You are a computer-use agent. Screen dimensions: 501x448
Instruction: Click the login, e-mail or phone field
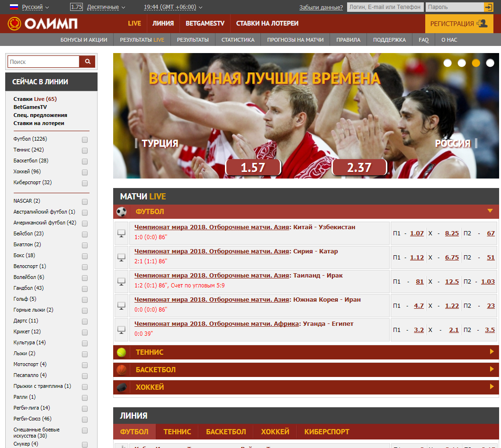[x=385, y=7]
